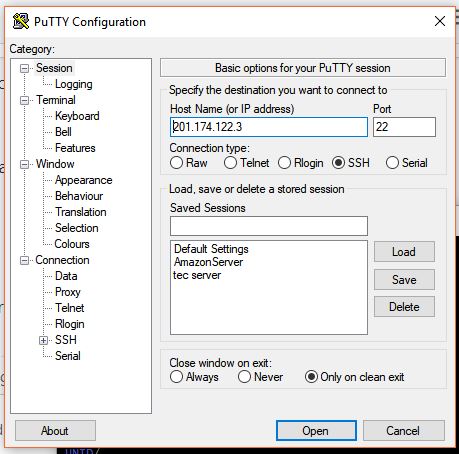This screenshot has height=454, width=459.
Task: Collapse the Window tree node
Action: [24, 164]
